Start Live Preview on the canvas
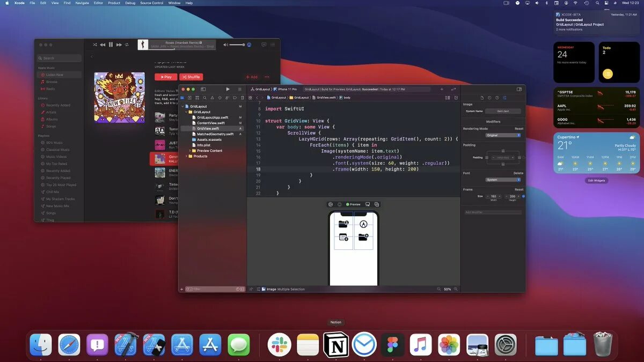Image resolution: width=644 pixels, height=362 pixels. tap(331, 204)
